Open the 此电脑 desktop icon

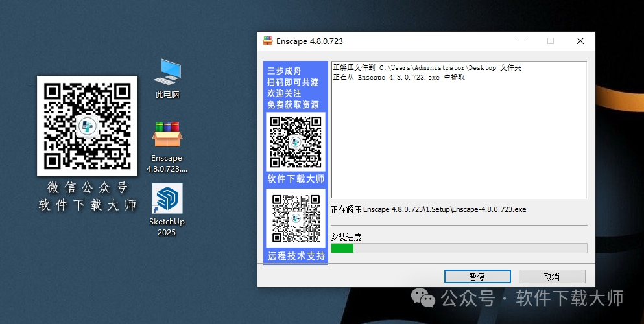(x=167, y=79)
